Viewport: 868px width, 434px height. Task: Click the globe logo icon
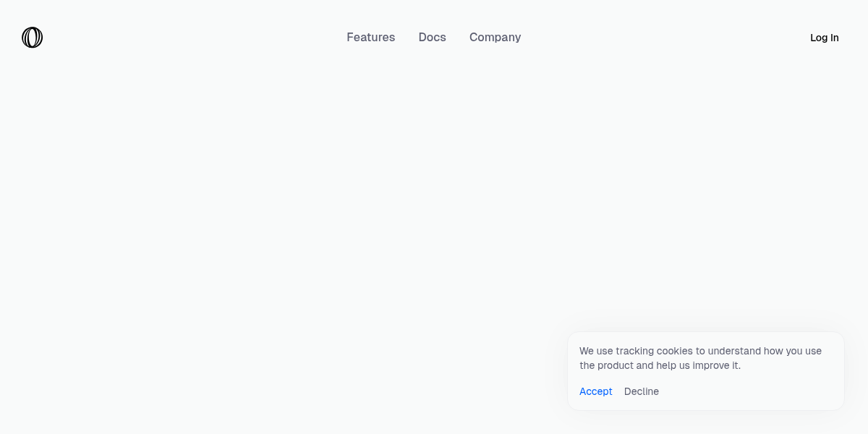click(32, 38)
